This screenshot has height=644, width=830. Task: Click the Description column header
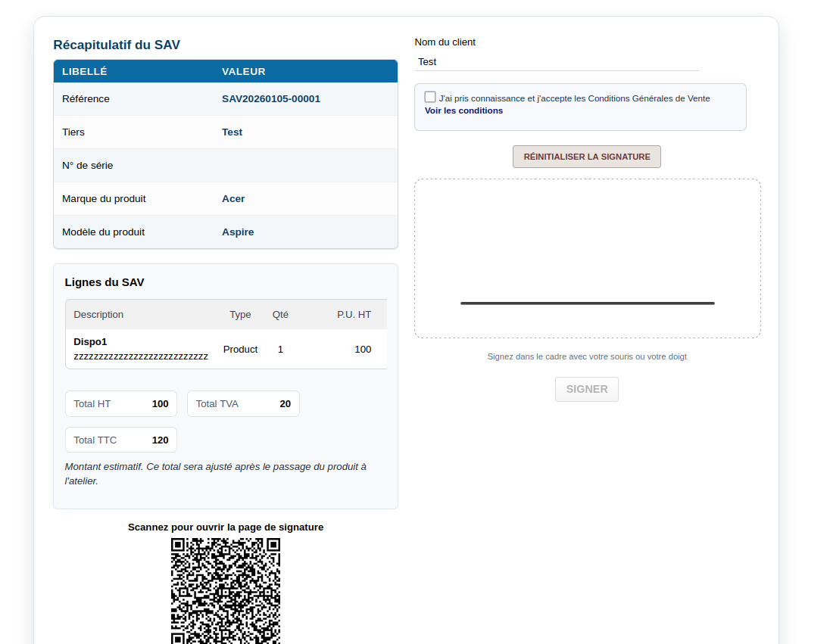98,315
